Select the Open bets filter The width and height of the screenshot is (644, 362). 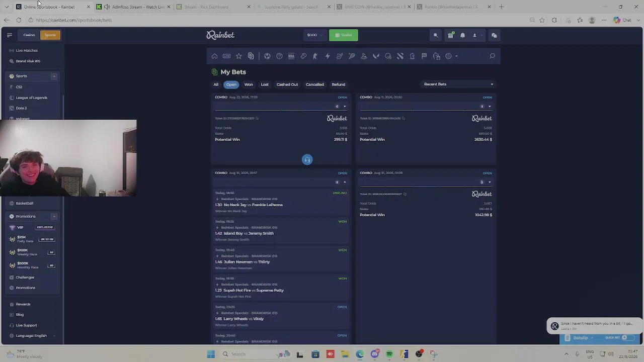click(x=231, y=84)
